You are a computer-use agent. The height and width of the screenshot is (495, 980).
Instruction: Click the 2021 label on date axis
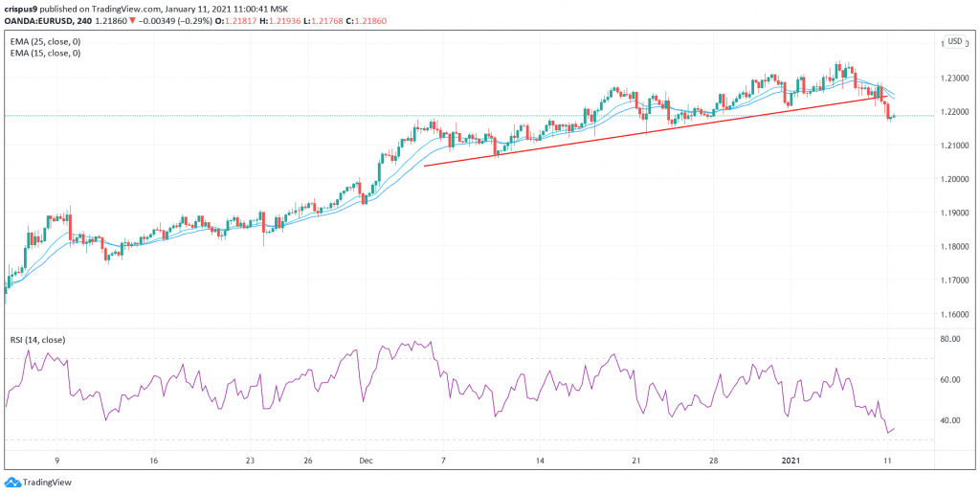pos(789,461)
